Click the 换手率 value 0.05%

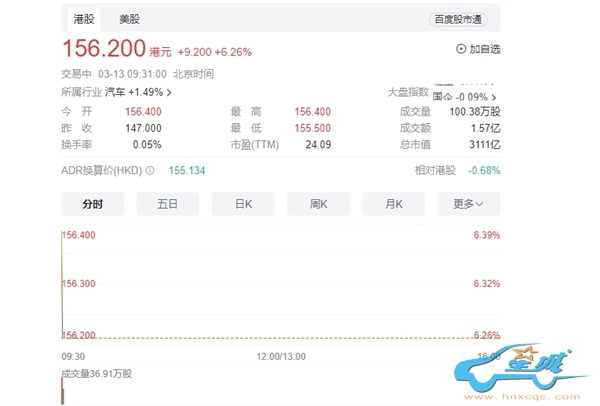tap(147, 145)
